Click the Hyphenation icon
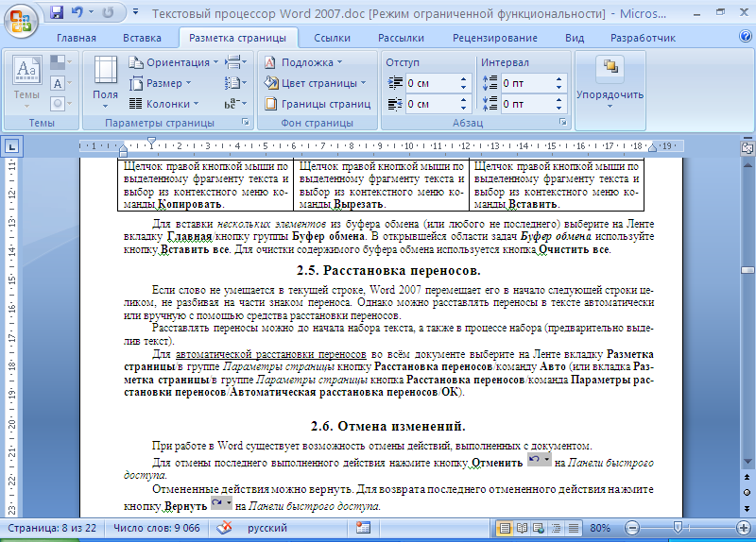The image size is (756, 542). 235,104
